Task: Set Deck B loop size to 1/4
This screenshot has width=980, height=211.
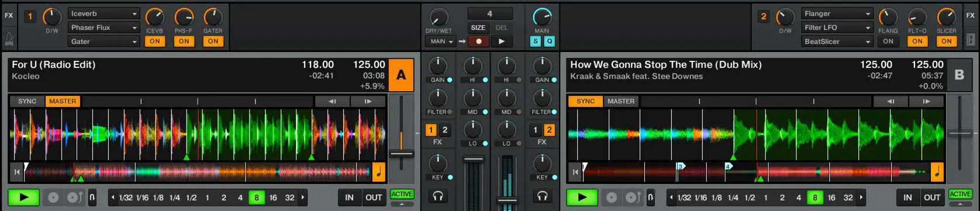Action: point(733,198)
